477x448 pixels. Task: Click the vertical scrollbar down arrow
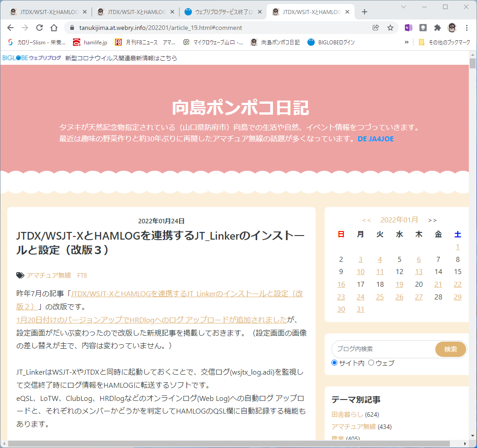click(x=472, y=436)
